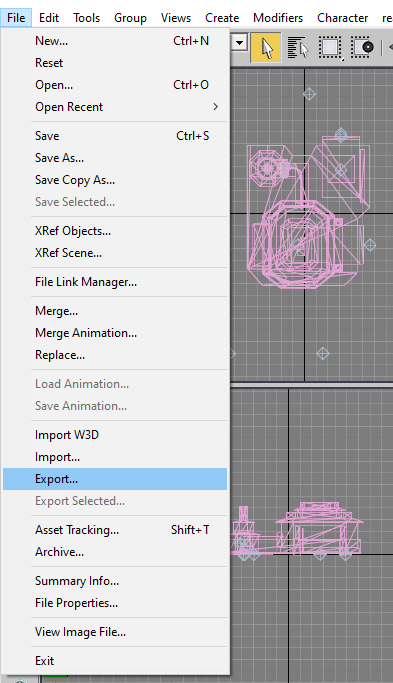
Task: Click pink wireframe model in top viewport
Action: [x=308, y=211]
